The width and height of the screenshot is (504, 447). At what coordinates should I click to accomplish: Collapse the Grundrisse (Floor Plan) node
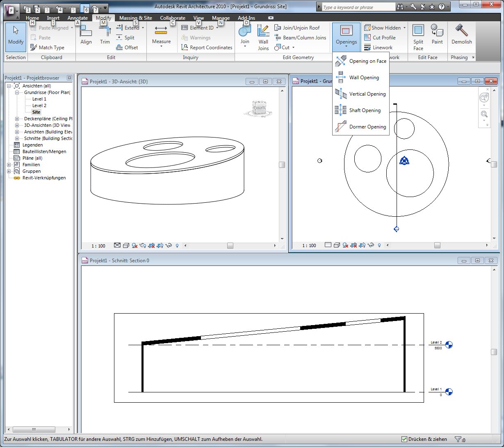17,92
